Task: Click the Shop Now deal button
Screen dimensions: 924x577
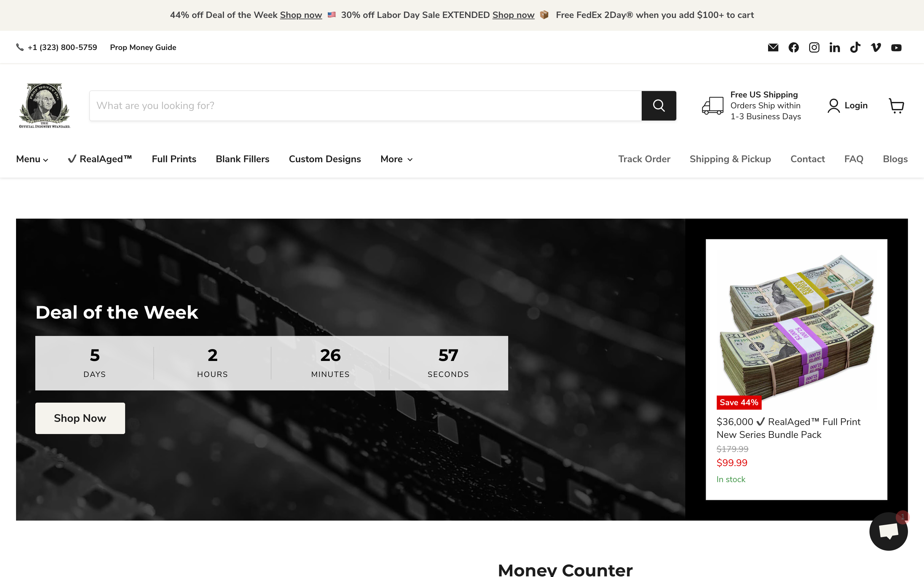Action: (80, 418)
